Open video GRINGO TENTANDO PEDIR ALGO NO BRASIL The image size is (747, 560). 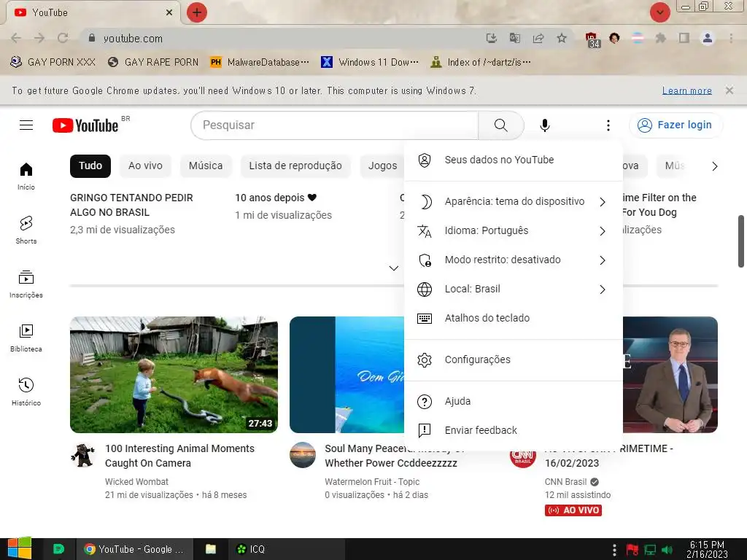[131, 205]
